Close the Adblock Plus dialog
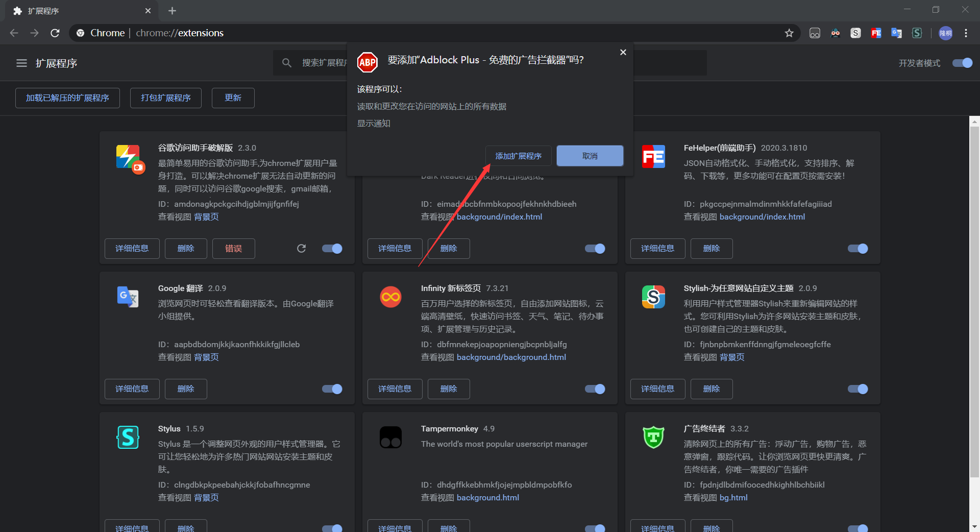 pyautogui.click(x=623, y=52)
